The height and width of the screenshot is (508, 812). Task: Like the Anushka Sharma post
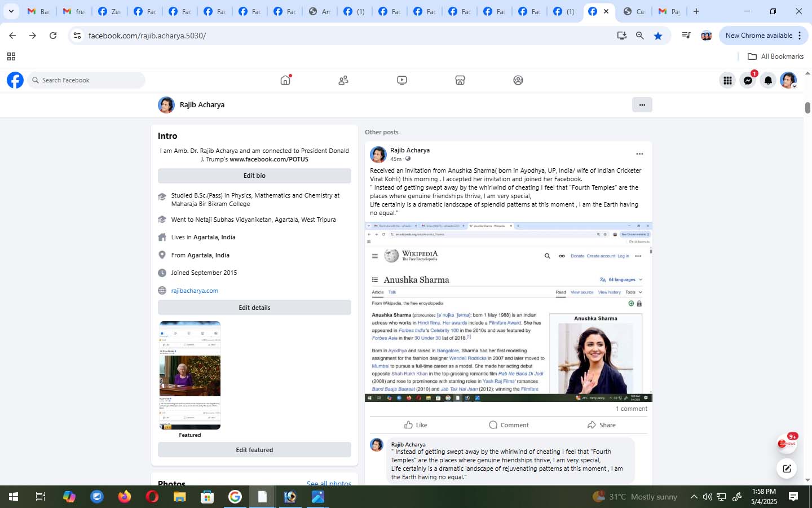click(x=416, y=425)
